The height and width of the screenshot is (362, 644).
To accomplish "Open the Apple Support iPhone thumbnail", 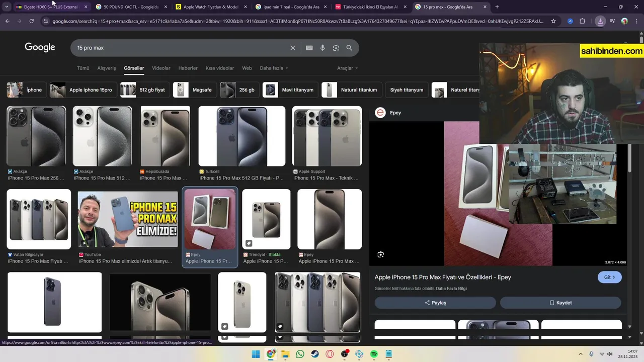I will [327, 136].
